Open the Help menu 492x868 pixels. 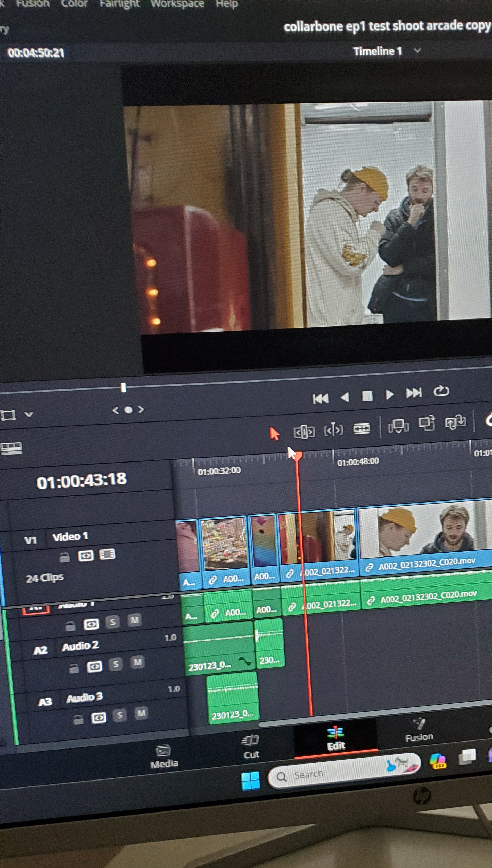[227, 4]
